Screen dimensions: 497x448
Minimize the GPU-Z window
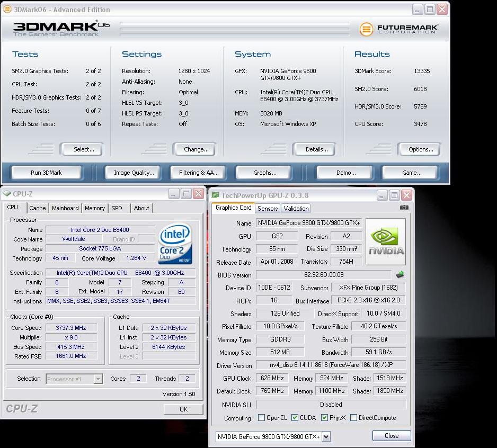382,195
